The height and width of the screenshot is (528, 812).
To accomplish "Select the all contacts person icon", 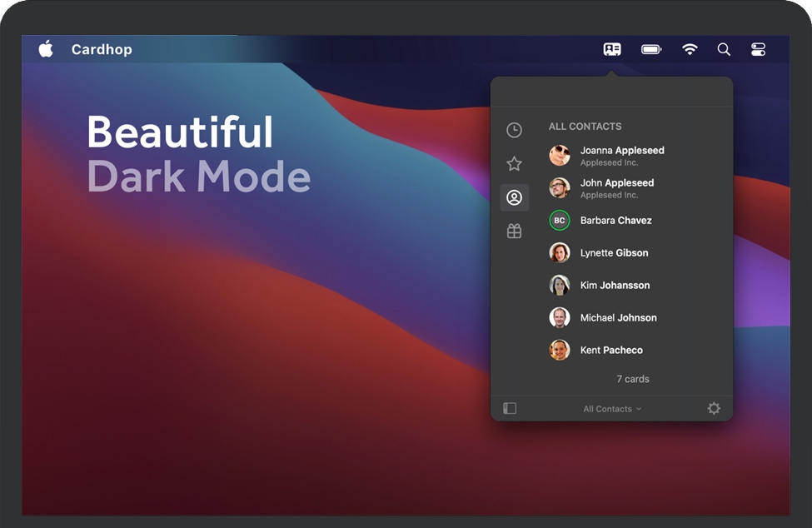I will pos(514,197).
